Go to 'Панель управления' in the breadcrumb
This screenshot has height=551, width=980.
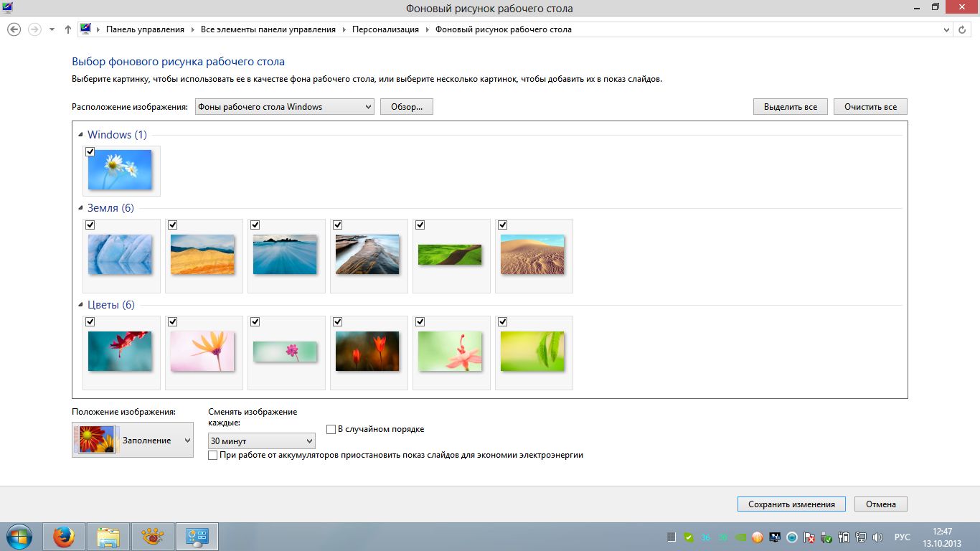pyautogui.click(x=145, y=29)
